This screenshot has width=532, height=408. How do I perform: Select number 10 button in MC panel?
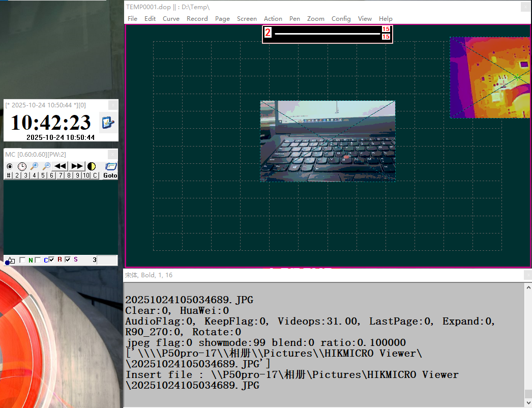pos(86,176)
